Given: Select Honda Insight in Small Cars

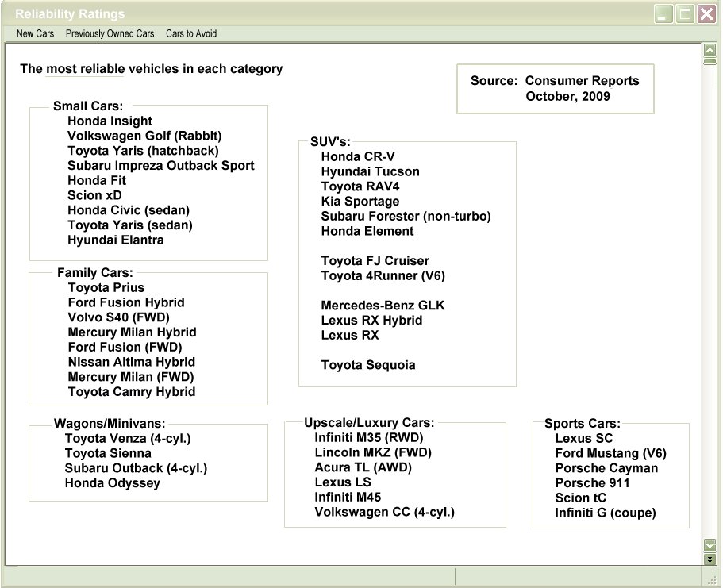Looking at the screenshot, I should coord(110,121).
